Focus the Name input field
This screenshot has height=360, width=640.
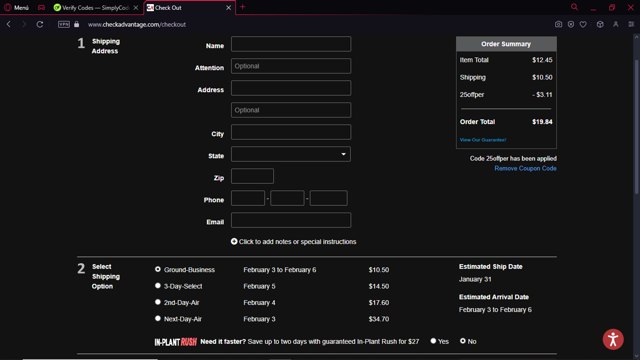pos(291,44)
